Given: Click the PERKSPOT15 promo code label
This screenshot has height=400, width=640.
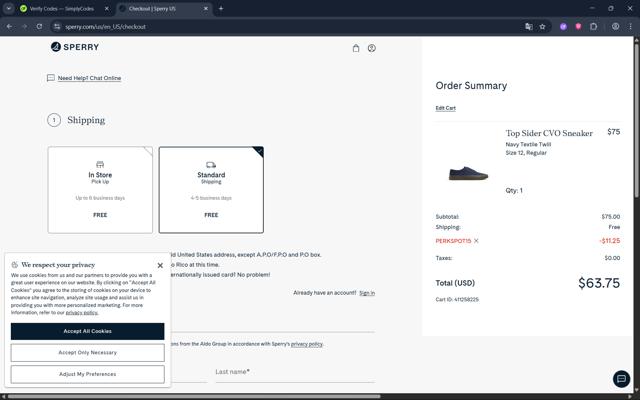Looking at the screenshot, I should tap(453, 241).
